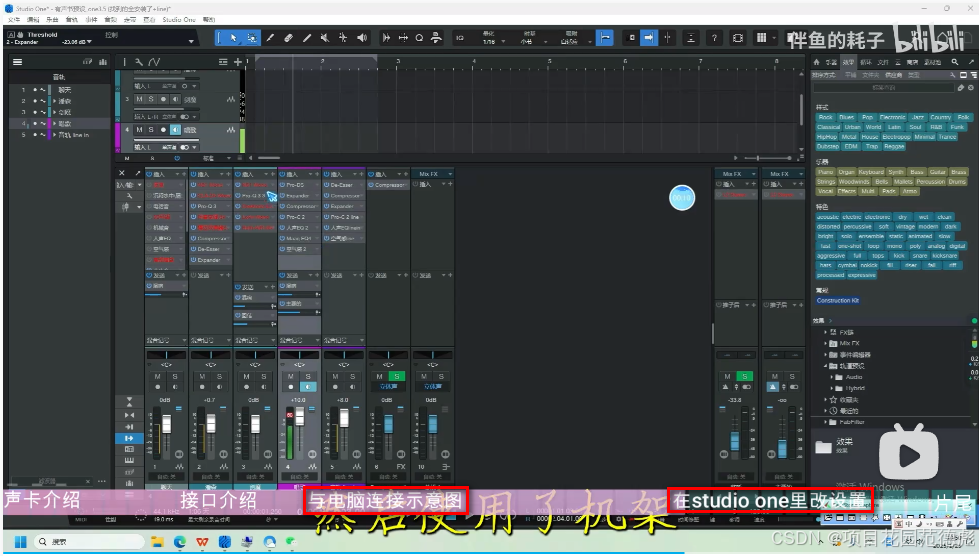Screen dimensions: 979x556
Task: Open Mix FX dropdown on channel 10
Action: [450, 174]
